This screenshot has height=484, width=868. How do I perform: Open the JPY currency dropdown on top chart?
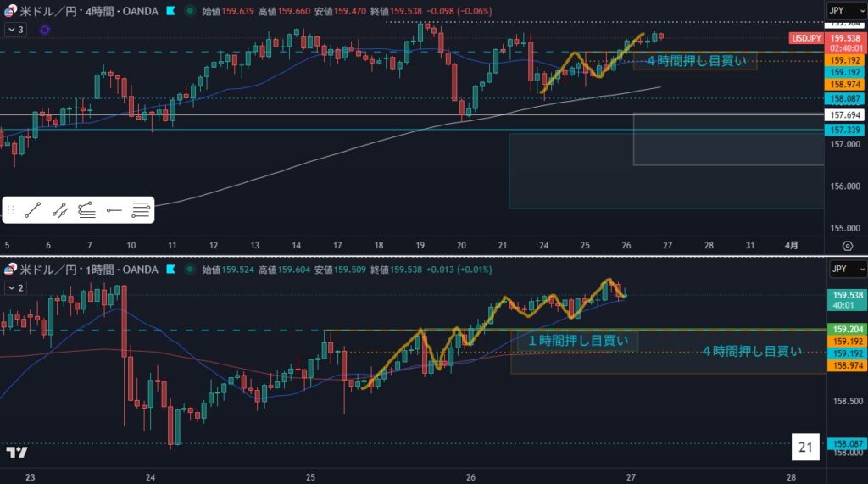point(846,11)
